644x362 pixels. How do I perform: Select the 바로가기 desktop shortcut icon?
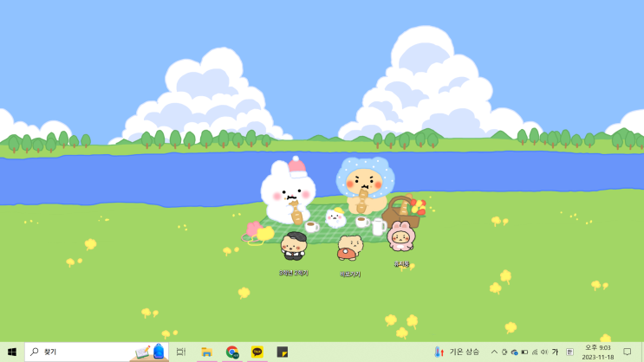[350, 255]
